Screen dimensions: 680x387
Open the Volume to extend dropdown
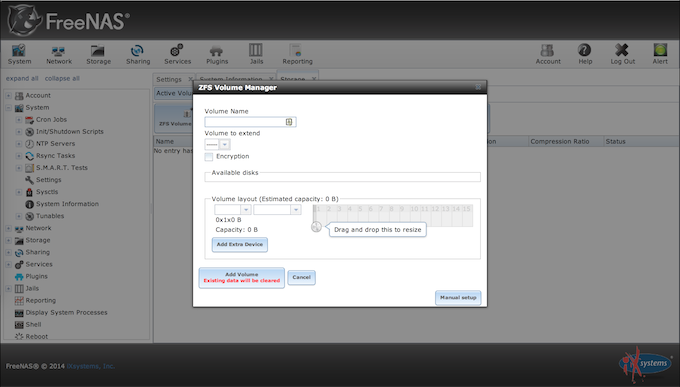pyautogui.click(x=225, y=144)
